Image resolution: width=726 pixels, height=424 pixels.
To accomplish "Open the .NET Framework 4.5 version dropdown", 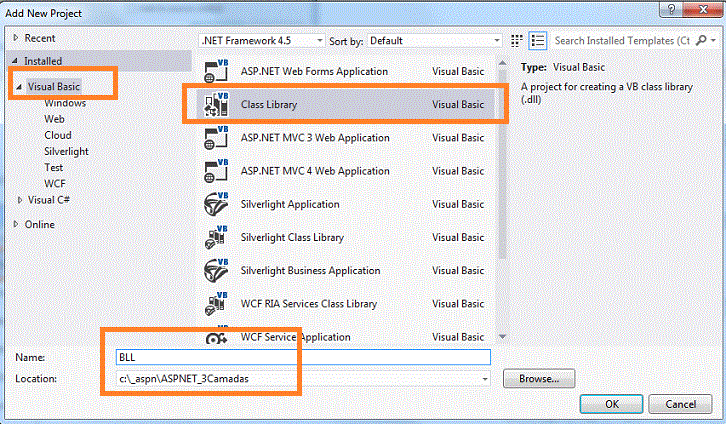I will [262, 41].
